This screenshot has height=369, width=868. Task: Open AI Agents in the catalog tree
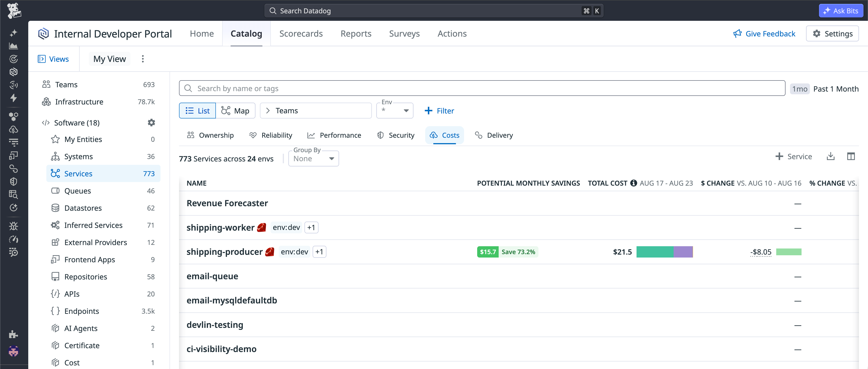103,328
